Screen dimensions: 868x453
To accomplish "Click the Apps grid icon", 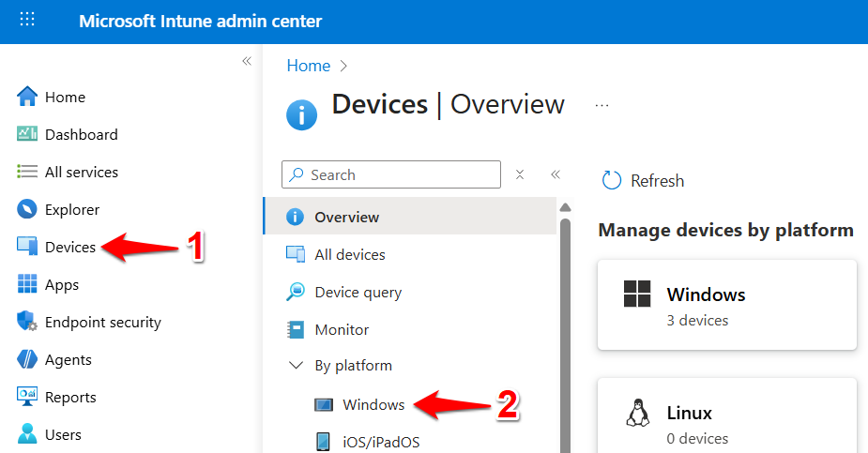I will (x=27, y=284).
